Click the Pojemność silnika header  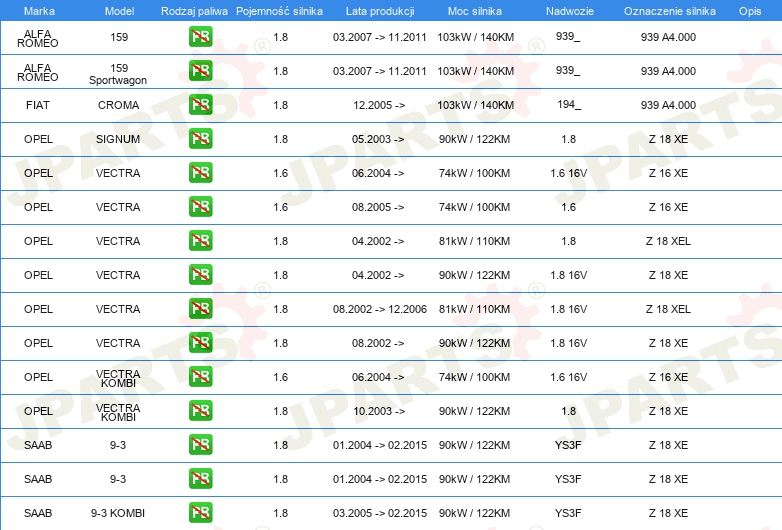point(280,10)
